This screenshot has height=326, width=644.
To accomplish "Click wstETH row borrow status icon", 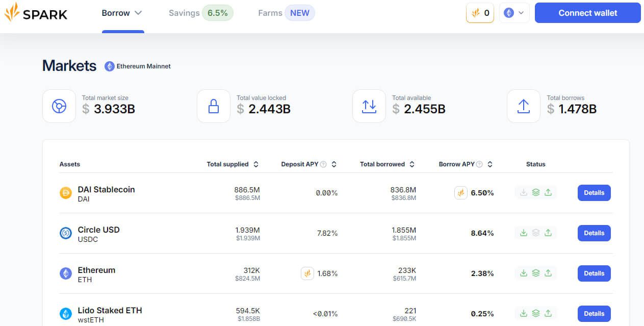I will point(548,314).
